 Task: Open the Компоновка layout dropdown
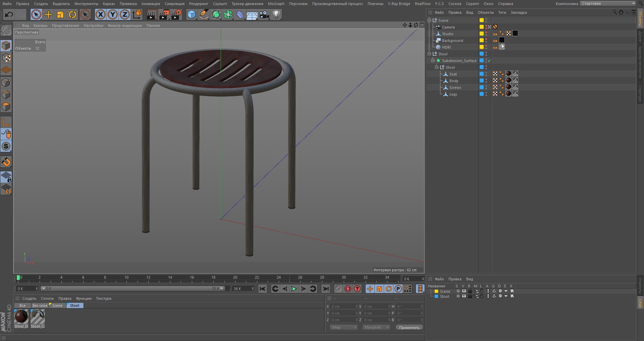608,3
